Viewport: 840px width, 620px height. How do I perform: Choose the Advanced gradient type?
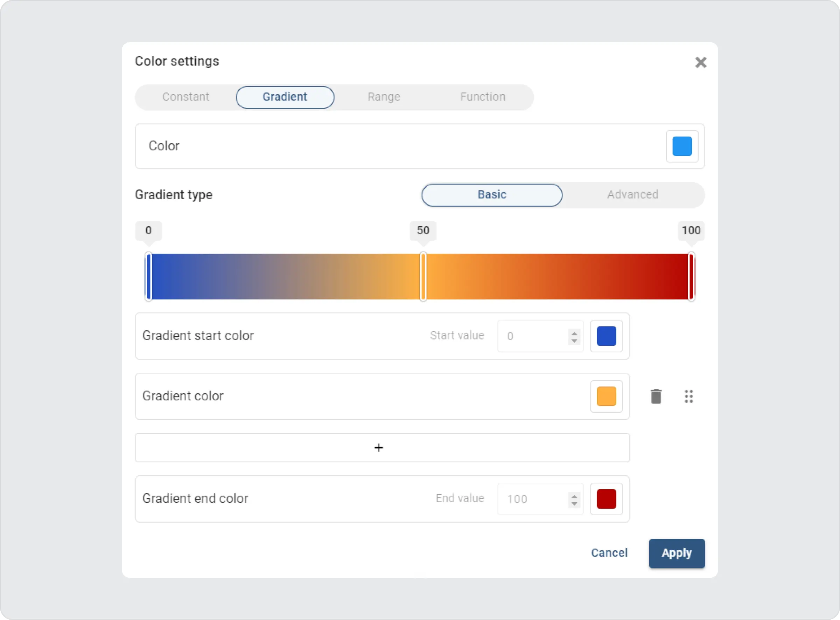[x=633, y=195]
